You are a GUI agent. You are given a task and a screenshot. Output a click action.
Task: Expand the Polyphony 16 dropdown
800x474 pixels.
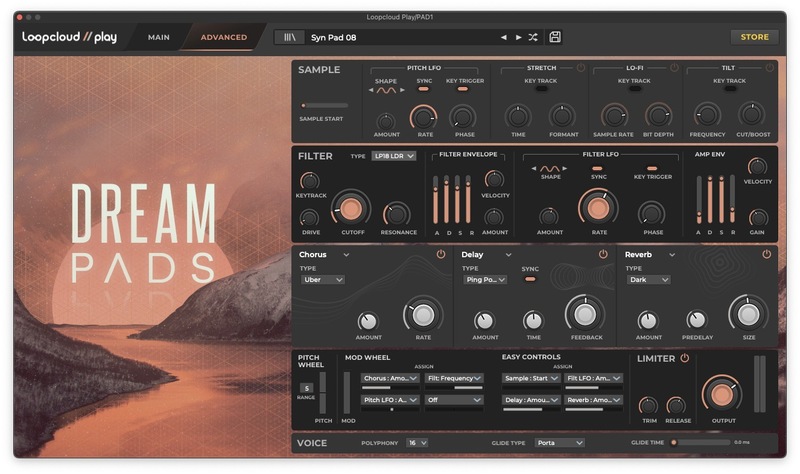click(417, 442)
